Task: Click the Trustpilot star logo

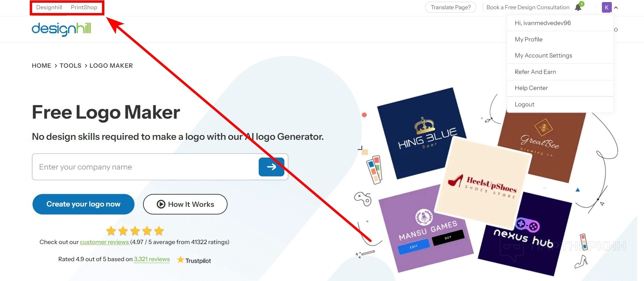Action: pos(194,260)
